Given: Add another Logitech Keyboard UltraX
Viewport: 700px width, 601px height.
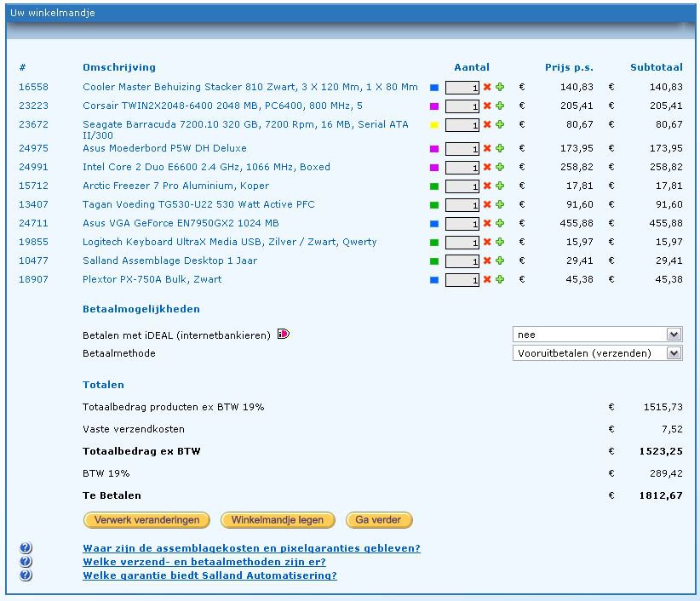Looking at the screenshot, I should click(500, 242).
